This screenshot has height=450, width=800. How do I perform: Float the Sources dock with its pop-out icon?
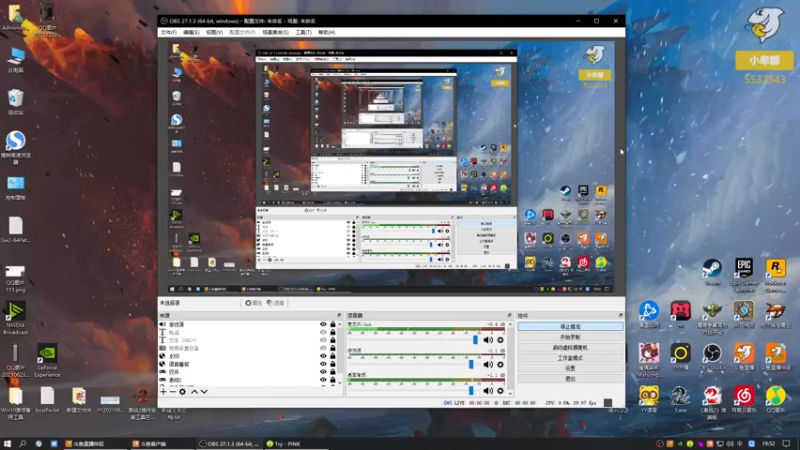(x=339, y=315)
